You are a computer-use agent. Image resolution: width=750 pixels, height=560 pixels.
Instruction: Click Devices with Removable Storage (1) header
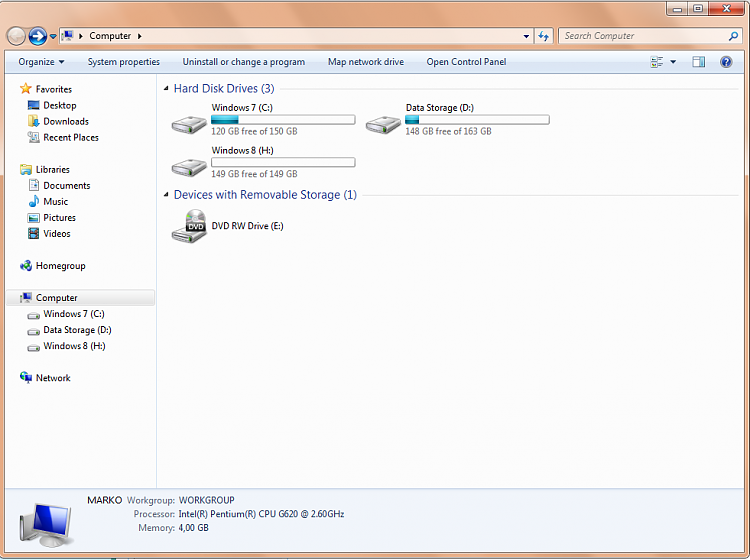coord(265,195)
